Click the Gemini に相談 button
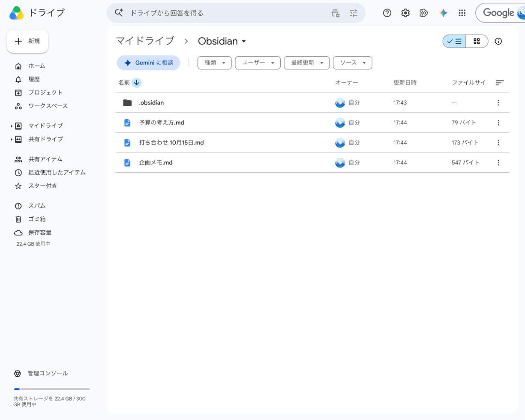 (149, 63)
